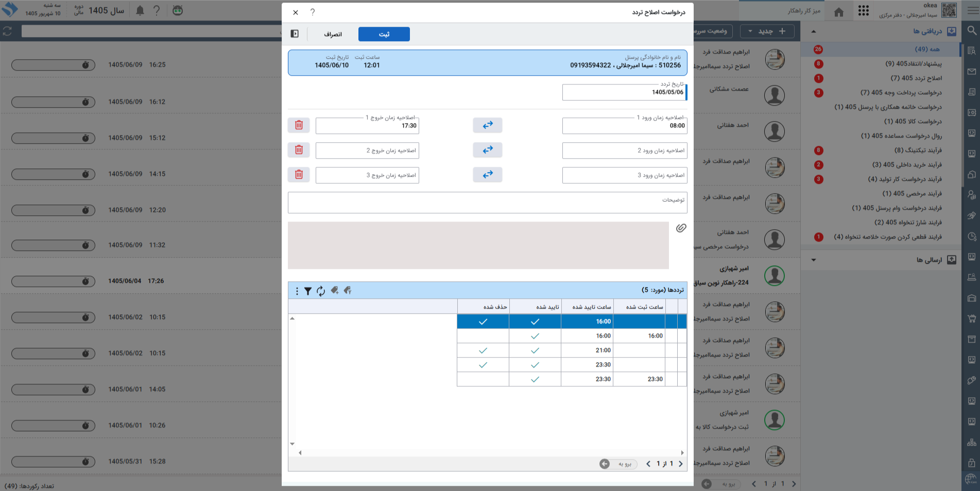980x491 pixels.
Task: Click the add tag icon in ترددها toolbar
Action: point(335,291)
